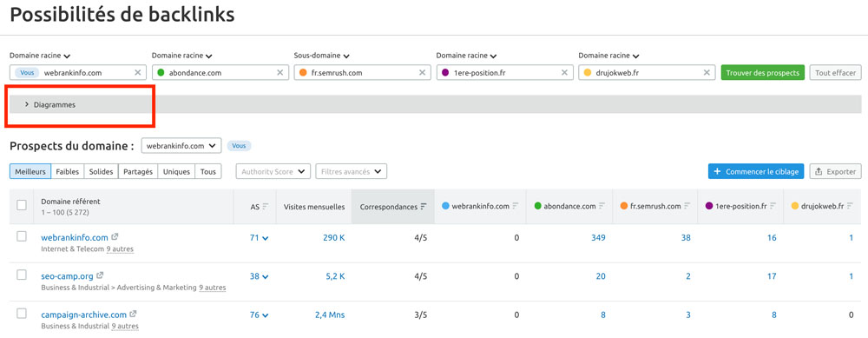The image size is (868, 338).
Task: Click Commencer le ciblage button
Action: pyautogui.click(x=756, y=172)
